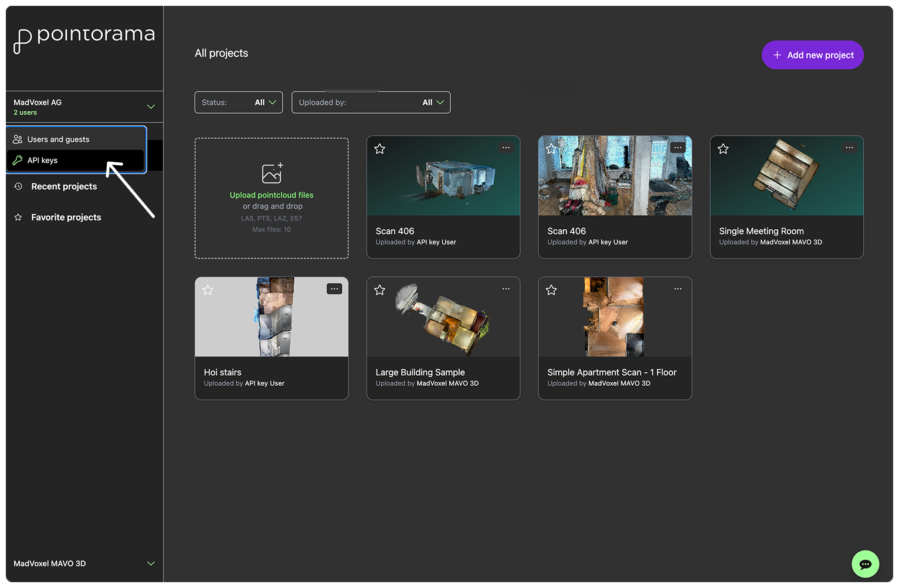Open more options for Hoi stairs project

(334, 289)
